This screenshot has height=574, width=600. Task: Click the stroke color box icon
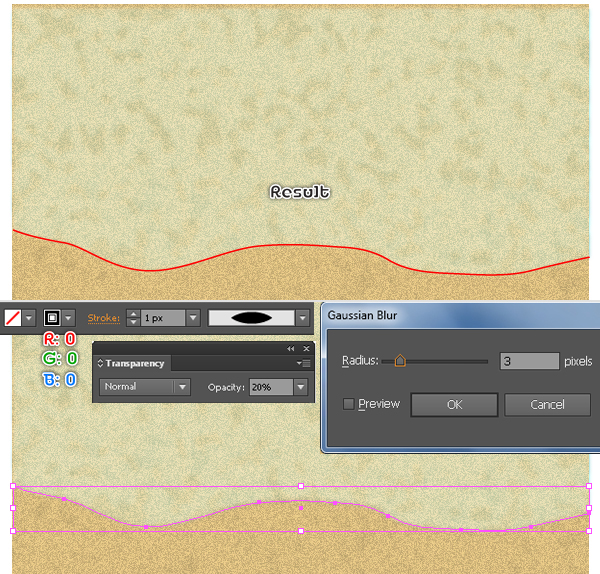tap(52, 318)
